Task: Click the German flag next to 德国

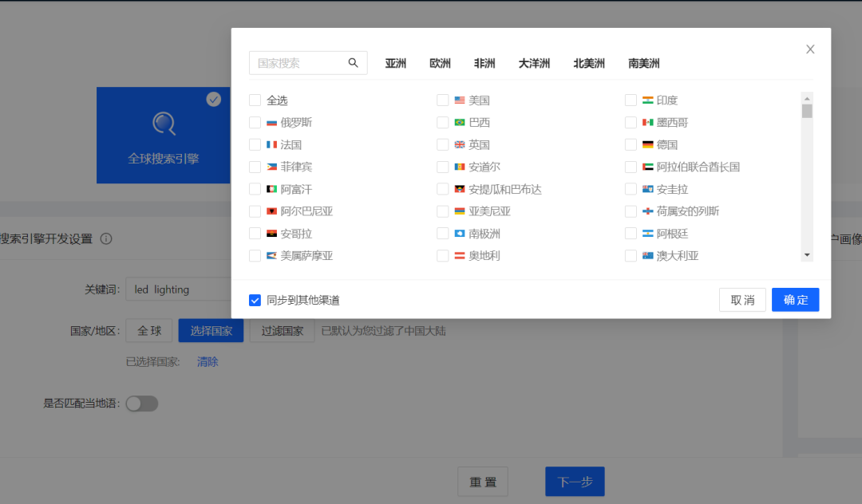Action: click(648, 145)
